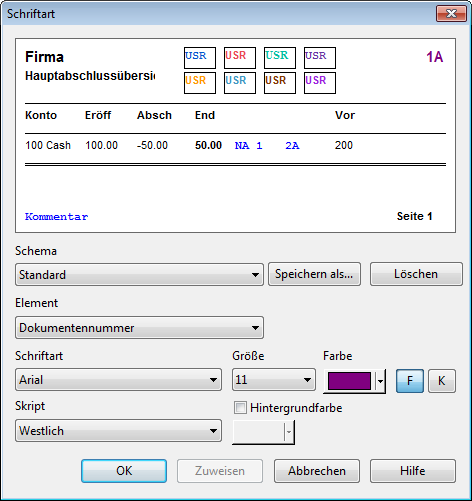Viewport: 472px width, 501px height.
Task: Confirm with the OK button
Action: pos(124,471)
